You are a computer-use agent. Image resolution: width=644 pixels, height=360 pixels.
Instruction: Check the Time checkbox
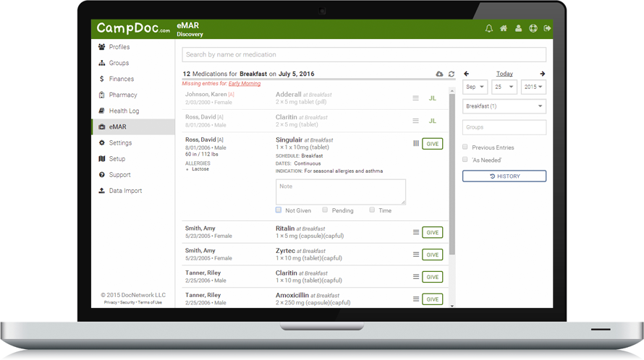pos(372,210)
